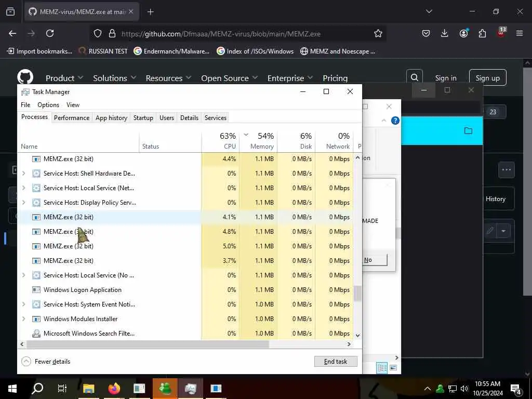Click Task Manager horizontal scrollbar thumb
The height and width of the screenshot is (399, 532).
point(148,344)
